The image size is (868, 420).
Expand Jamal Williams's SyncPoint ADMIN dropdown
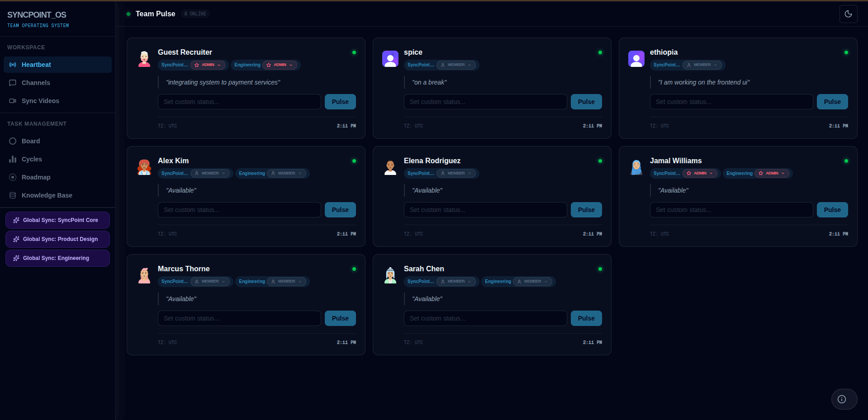tap(700, 173)
